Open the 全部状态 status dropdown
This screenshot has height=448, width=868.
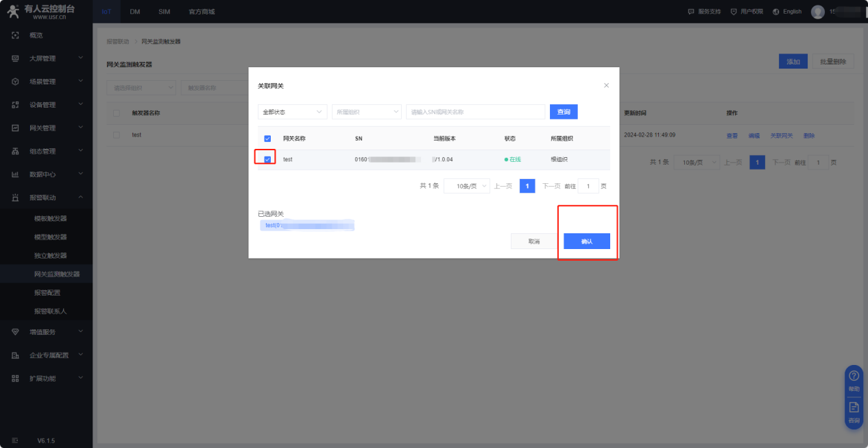tap(292, 112)
